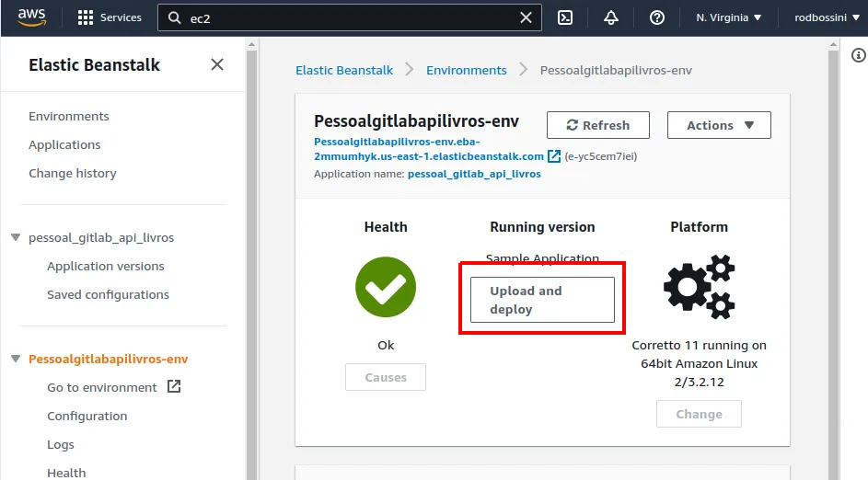
Task: Launch the CloudShell terminal icon
Action: tap(565, 17)
